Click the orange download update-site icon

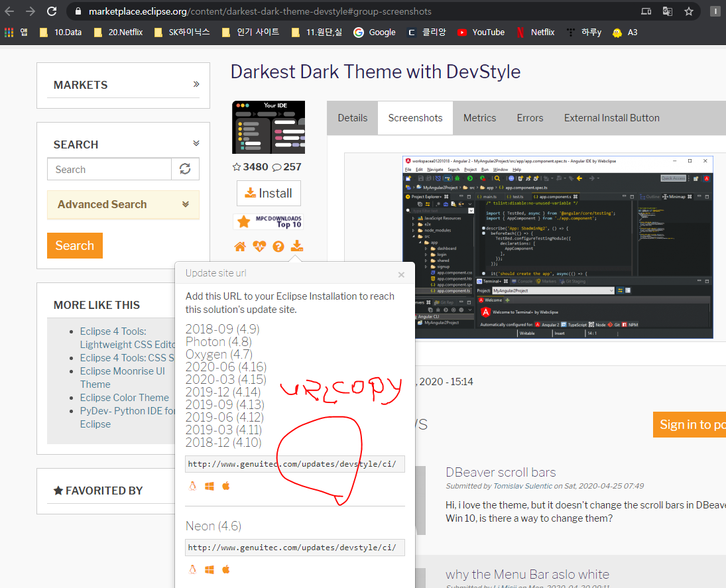[297, 246]
